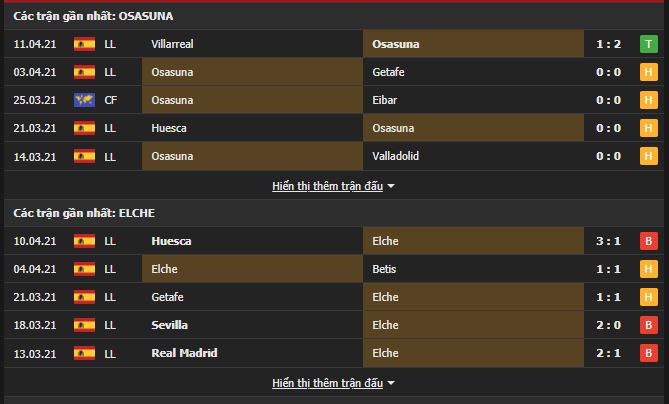The height and width of the screenshot is (404, 669).
Task: Click LL league label on Huesca-Osasuna row
Action: (x=110, y=128)
